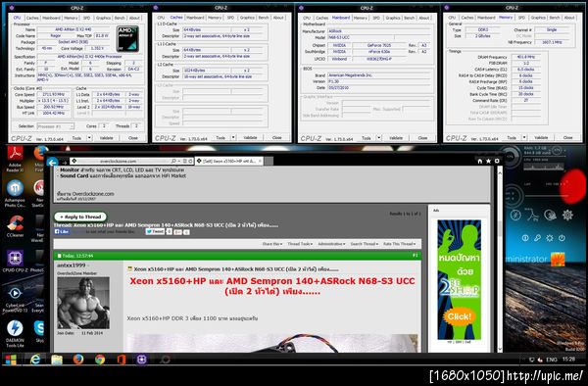Click the compass icon in desktop widget

(516, 216)
